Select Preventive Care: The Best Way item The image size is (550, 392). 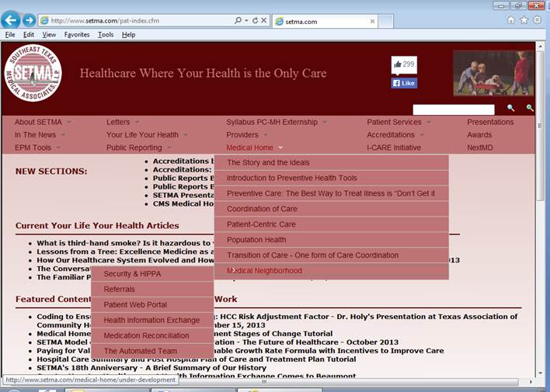point(332,193)
